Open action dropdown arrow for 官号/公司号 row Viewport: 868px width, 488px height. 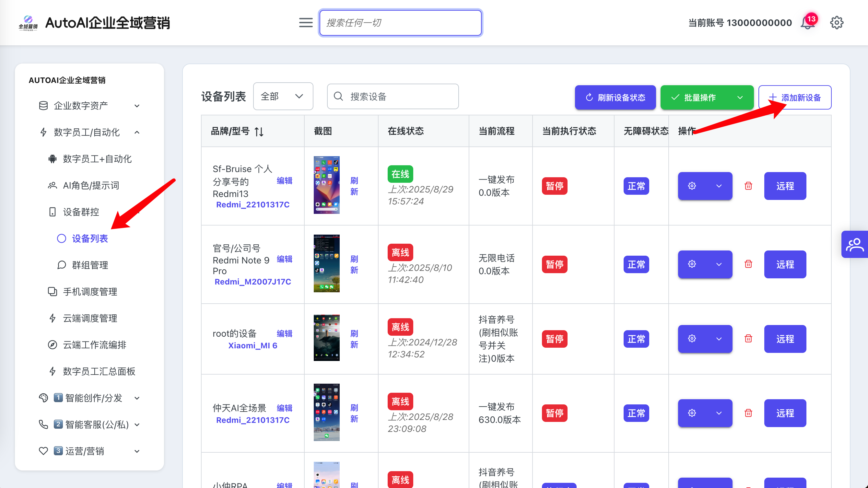719,264
